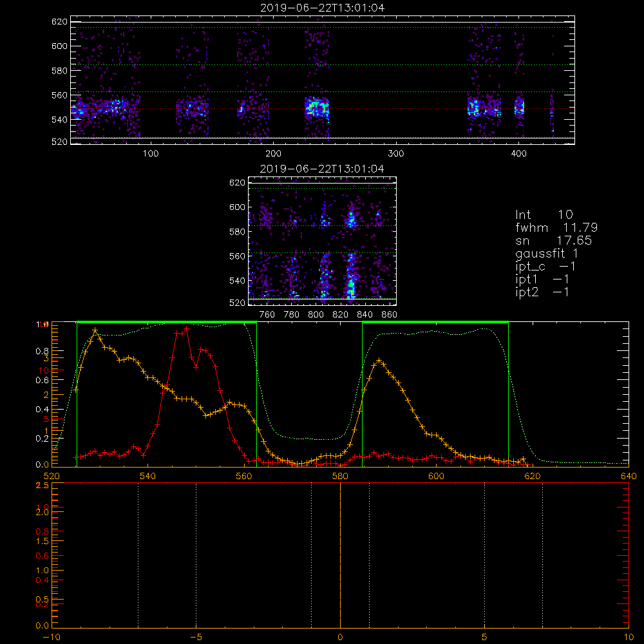This screenshot has height=644, width=644.
Task: Click left thick green bar atop profile plot
Action: pyautogui.click(x=167, y=322)
